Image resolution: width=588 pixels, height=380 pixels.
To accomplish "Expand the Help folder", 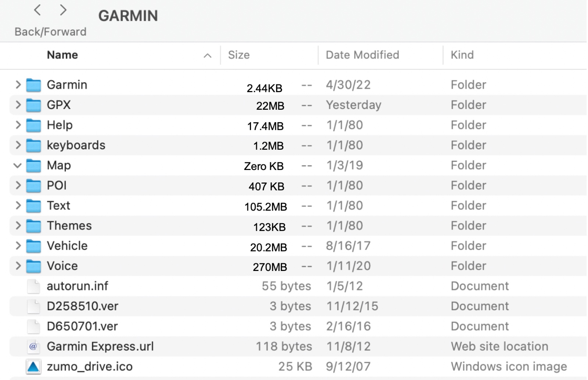I will coord(18,125).
